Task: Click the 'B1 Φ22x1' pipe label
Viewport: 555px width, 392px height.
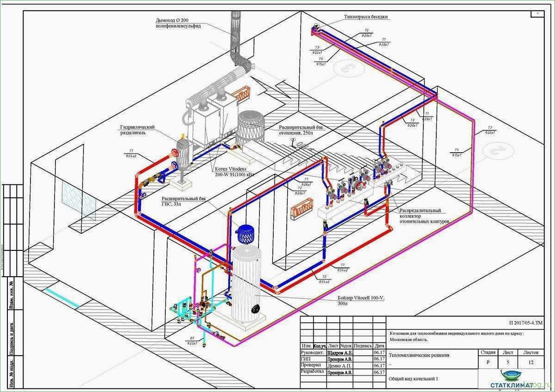Action: [192, 340]
